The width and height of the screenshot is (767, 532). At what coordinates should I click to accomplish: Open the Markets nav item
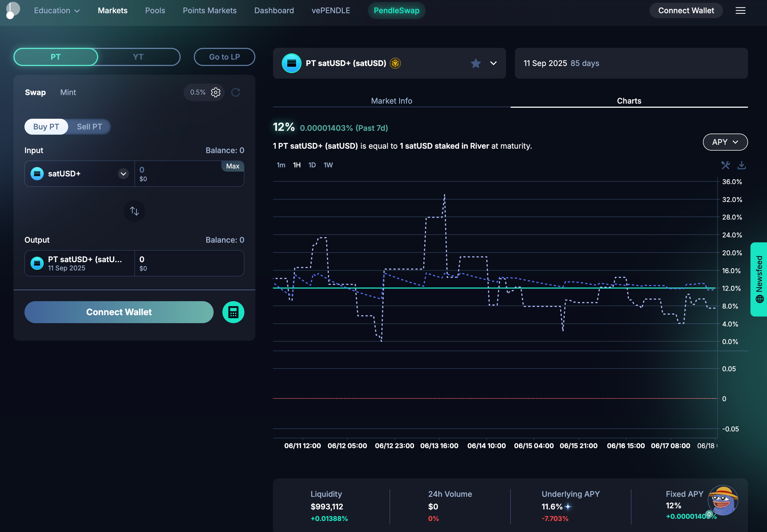coord(112,10)
